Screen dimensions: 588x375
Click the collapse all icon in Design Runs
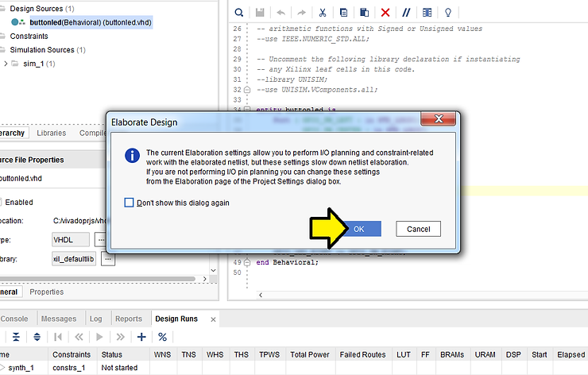(x=16, y=337)
